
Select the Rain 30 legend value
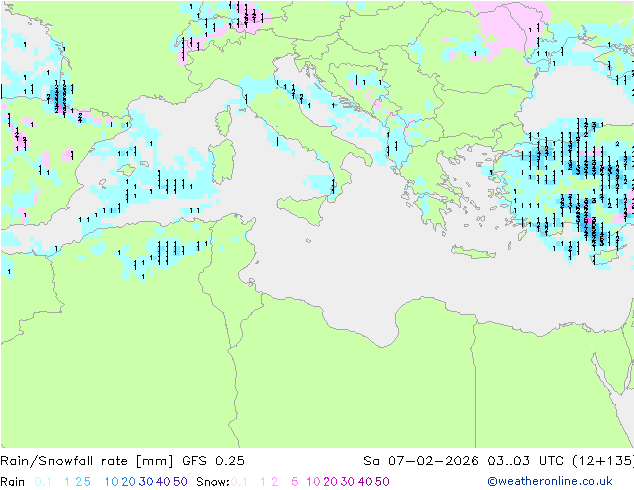[146, 482]
